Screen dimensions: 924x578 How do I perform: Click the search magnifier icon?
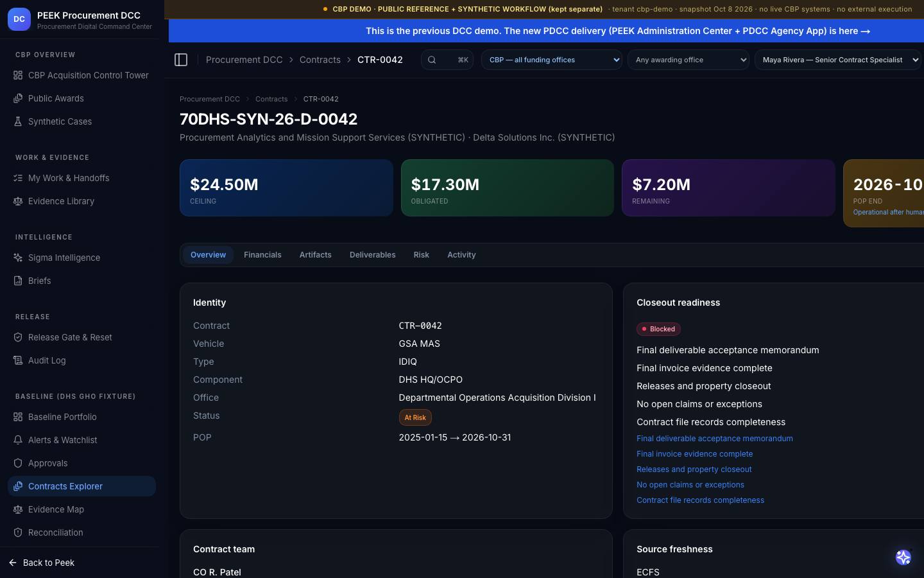click(x=432, y=60)
